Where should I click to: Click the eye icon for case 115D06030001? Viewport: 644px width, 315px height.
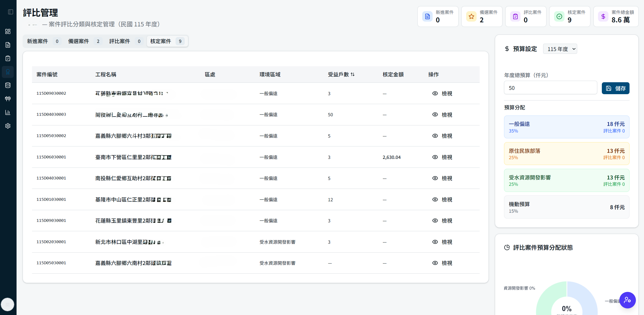[x=435, y=157]
